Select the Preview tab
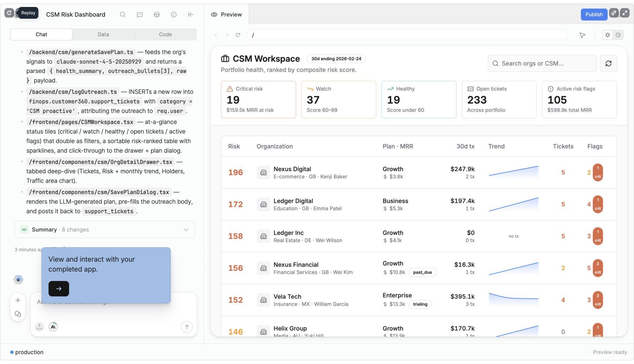The height and width of the screenshot is (364, 634). click(x=226, y=15)
